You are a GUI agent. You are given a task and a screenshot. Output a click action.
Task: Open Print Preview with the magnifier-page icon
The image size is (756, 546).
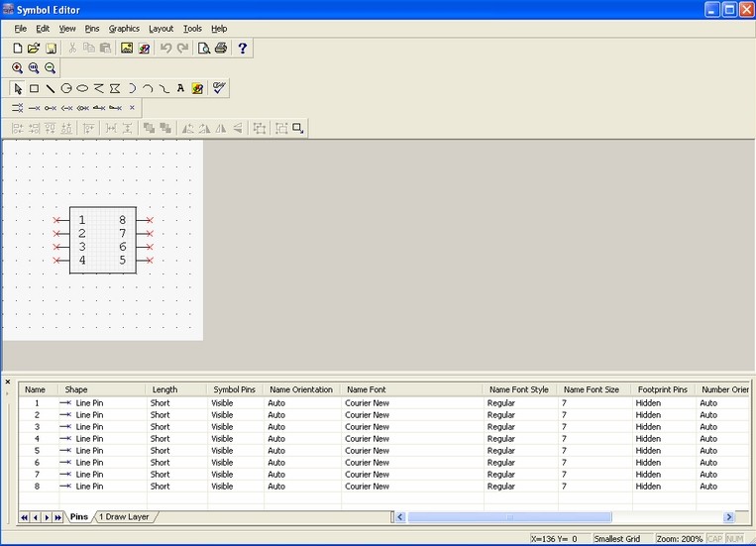click(204, 49)
